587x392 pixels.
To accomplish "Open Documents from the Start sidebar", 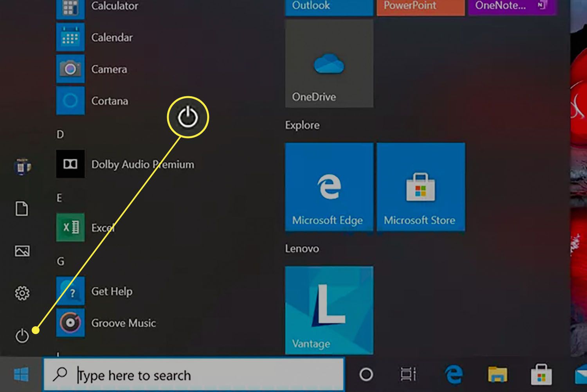I will click(22, 209).
